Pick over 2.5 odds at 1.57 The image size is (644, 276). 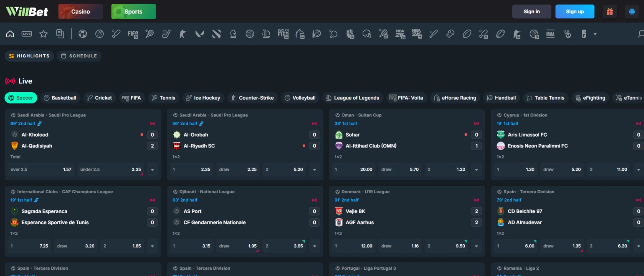[x=41, y=170]
